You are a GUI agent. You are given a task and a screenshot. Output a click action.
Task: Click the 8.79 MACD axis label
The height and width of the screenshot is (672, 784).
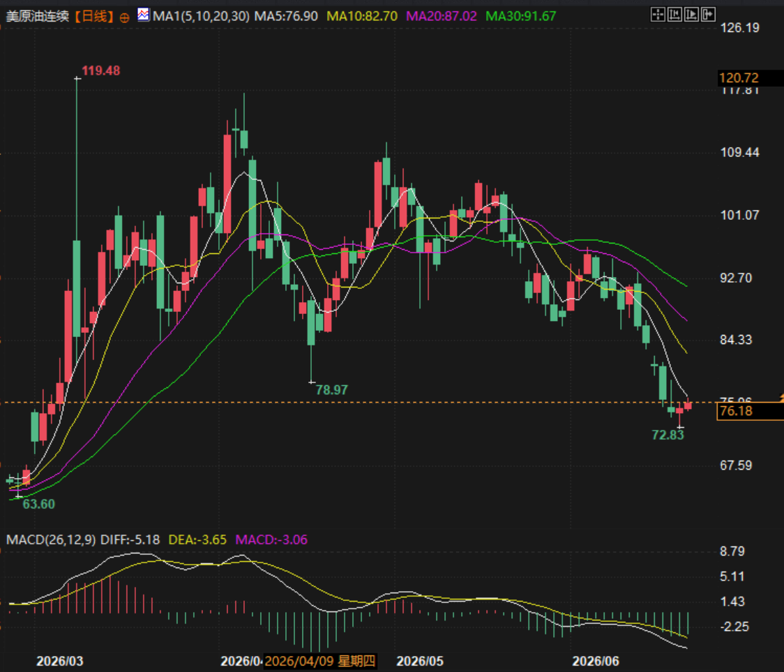coord(732,551)
